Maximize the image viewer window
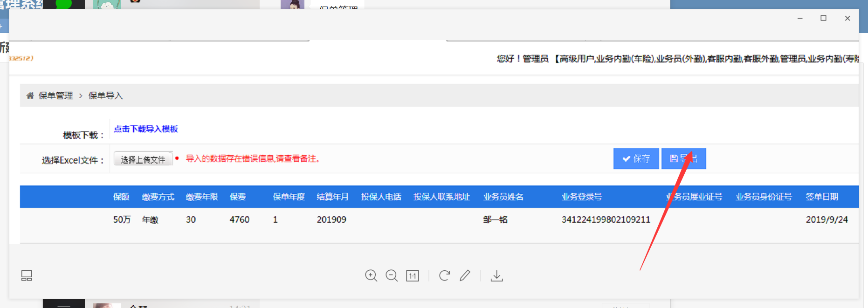Image resolution: width=868 pixels, height=308 pixels. [824, 18]
